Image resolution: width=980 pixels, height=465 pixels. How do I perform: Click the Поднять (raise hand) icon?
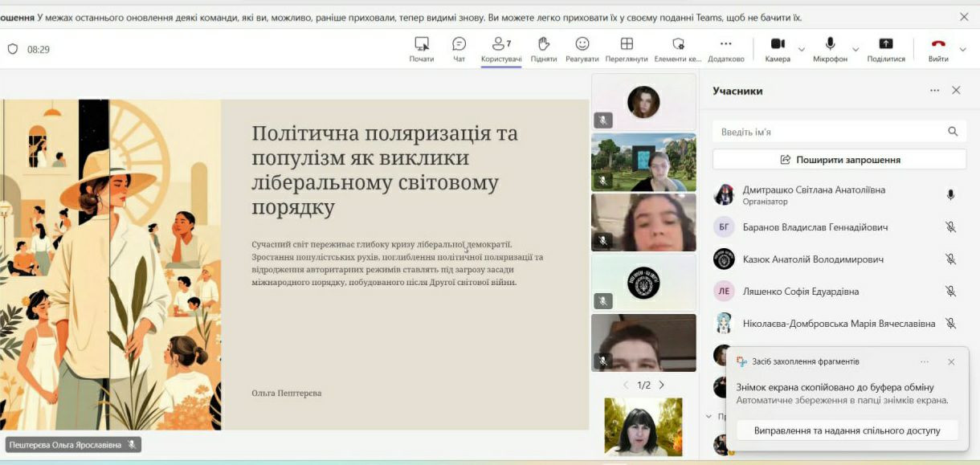pyautogui.click(x=544, y=44)
